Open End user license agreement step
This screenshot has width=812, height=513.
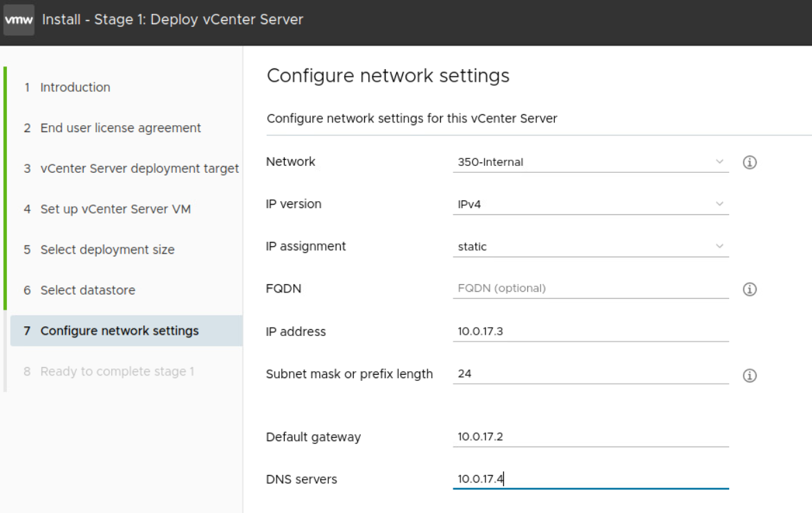click(120, 128)
